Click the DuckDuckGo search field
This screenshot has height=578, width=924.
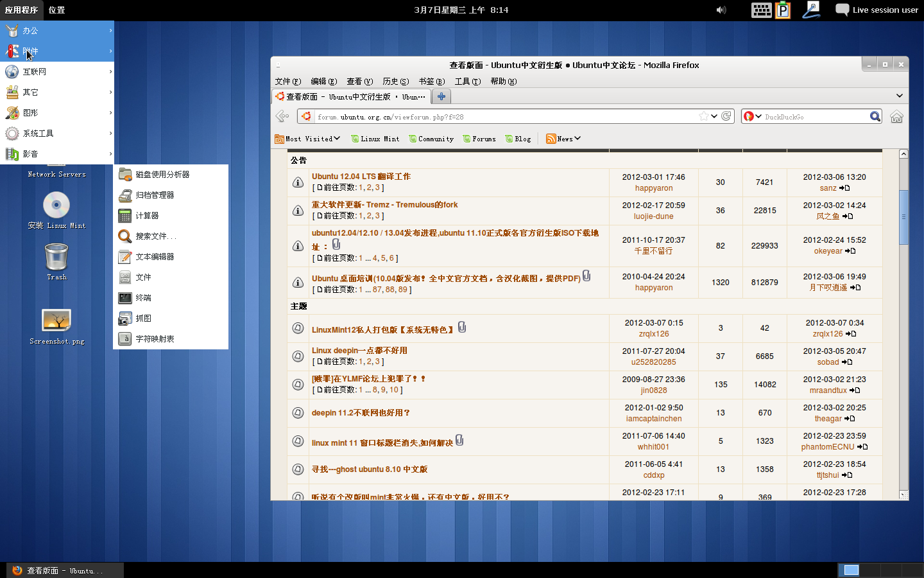(815, 116)
